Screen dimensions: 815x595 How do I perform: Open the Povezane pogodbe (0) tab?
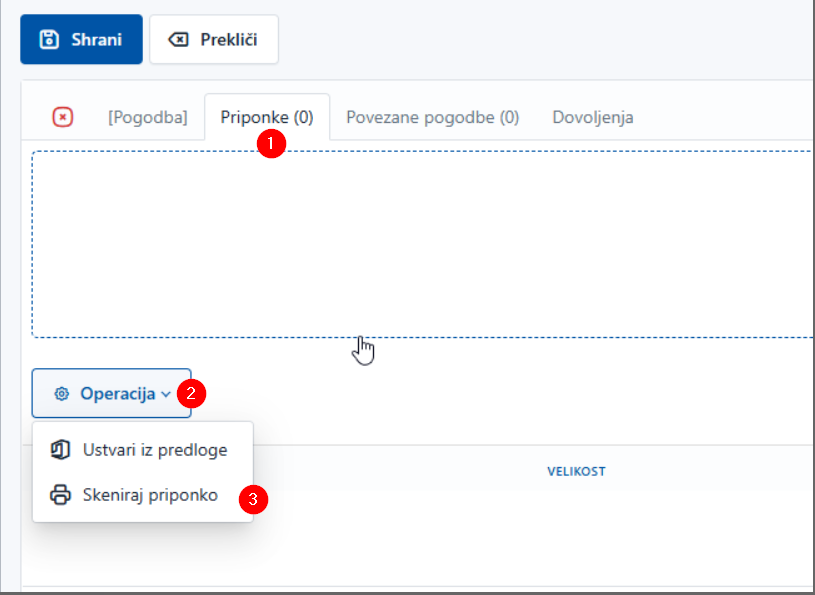(432, 117)
